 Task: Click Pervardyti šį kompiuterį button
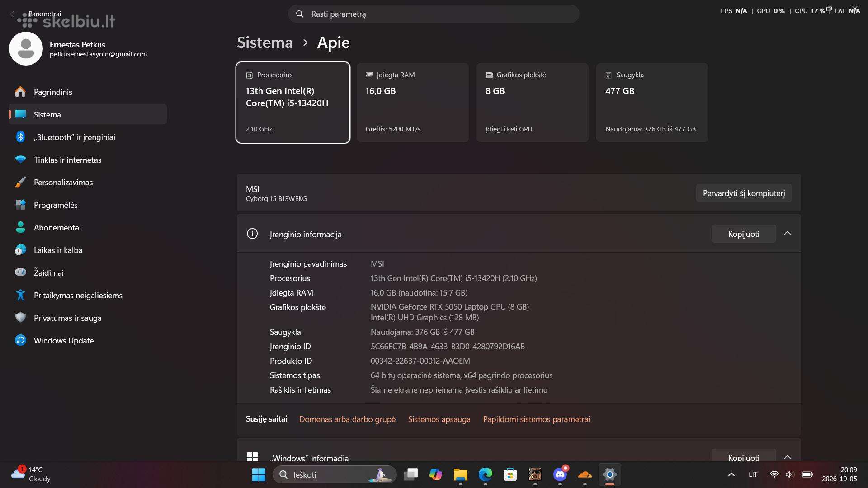744,193
